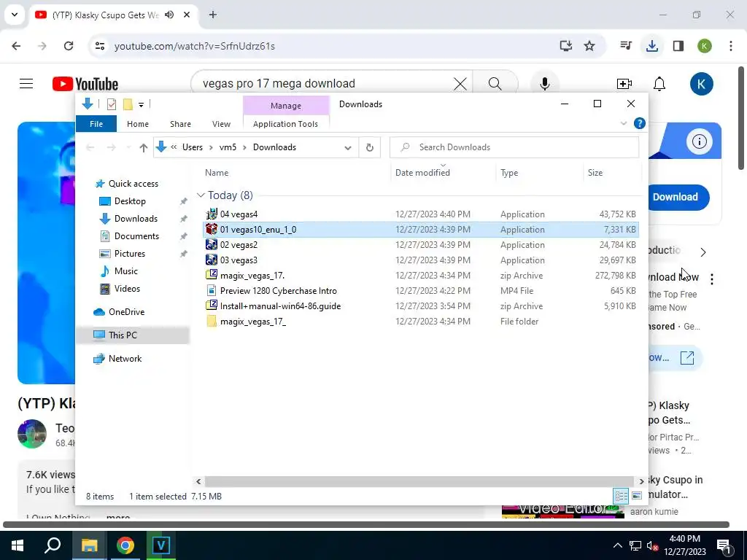Show hidden system tray icons
Viewport: 747px width, 560px height.
pos(617,545)
